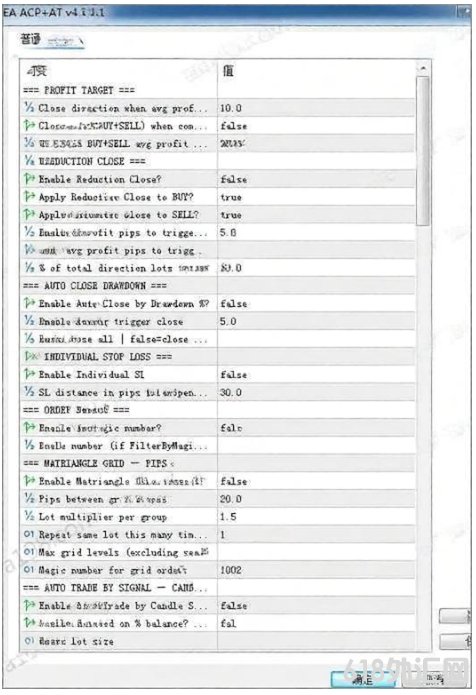Click the icon of 'Lot multiplier per group'

click(x=29, y=516)
